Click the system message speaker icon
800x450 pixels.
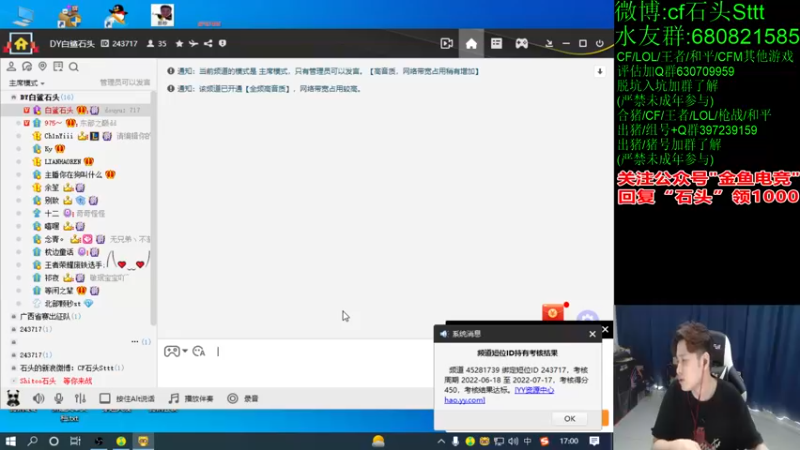[x=443, y=334]
